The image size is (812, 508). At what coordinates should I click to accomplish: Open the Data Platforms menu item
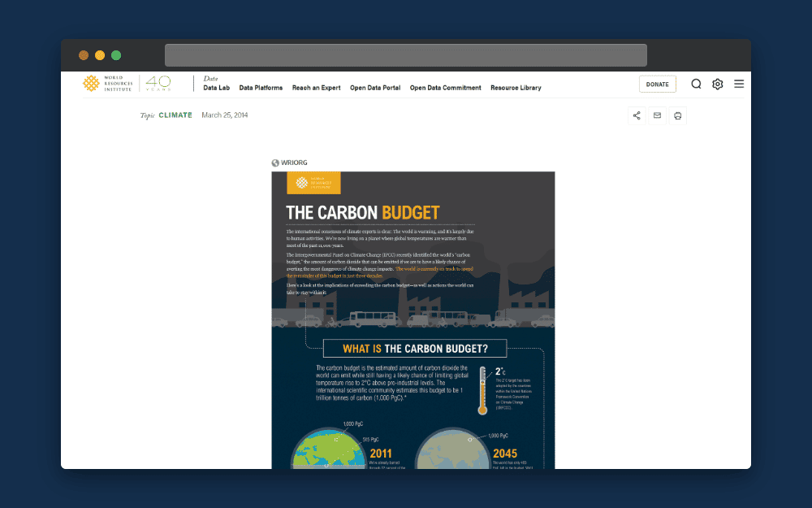click(261, 88)
